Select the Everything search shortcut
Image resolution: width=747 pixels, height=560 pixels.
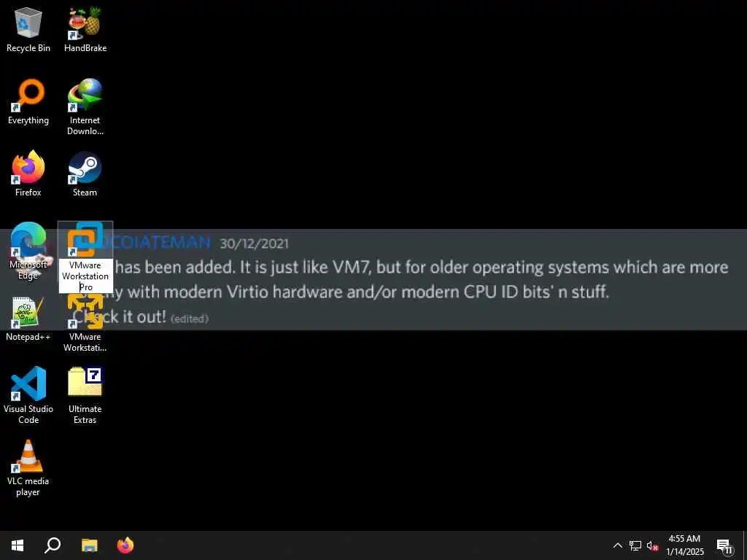point(28,102)
